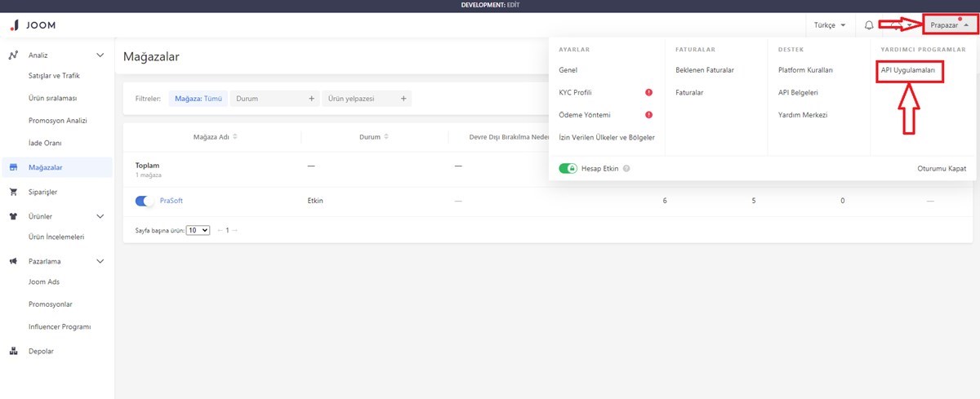Go to previous page arrow

point(219,230)
